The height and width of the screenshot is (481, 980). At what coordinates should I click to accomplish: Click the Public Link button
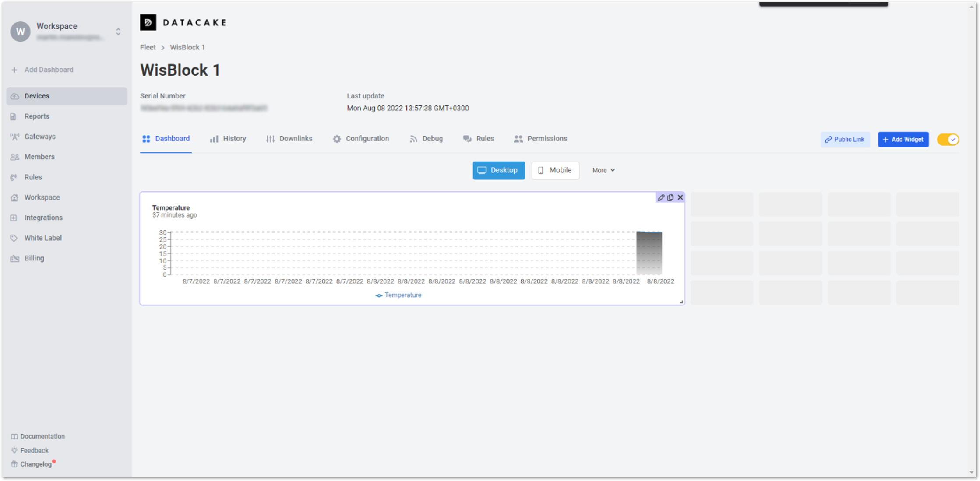pos(845,140)
